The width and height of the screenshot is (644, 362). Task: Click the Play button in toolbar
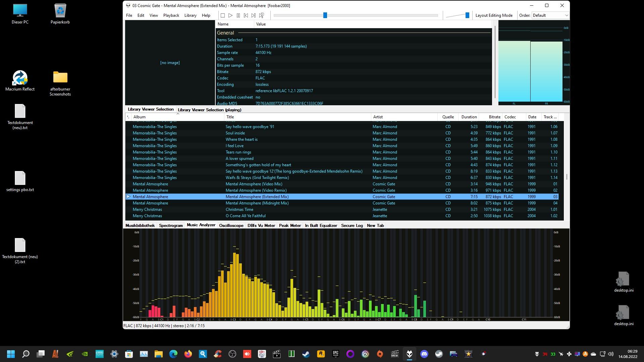(230, 15)
